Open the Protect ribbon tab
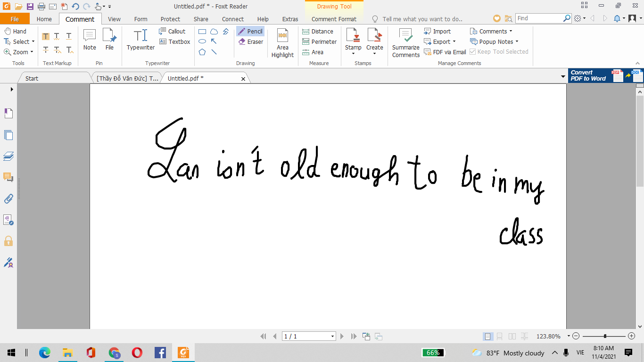This screenshot has height=362, width=644. coord(170,19)
